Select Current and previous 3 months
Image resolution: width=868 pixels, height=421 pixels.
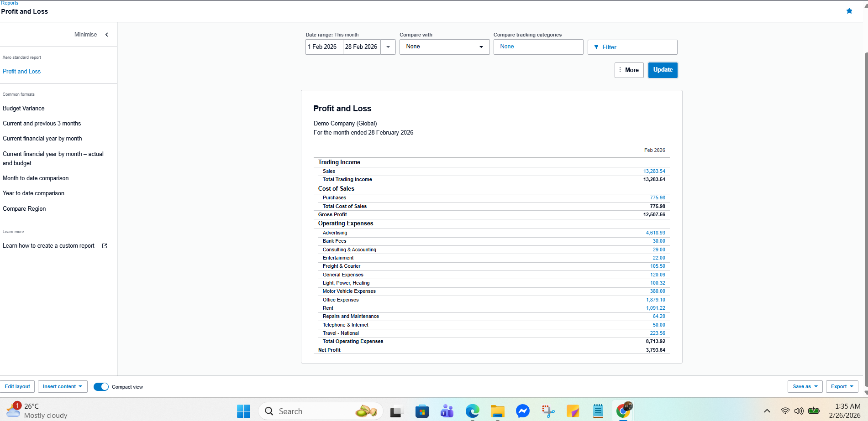(x=42, y=124)
